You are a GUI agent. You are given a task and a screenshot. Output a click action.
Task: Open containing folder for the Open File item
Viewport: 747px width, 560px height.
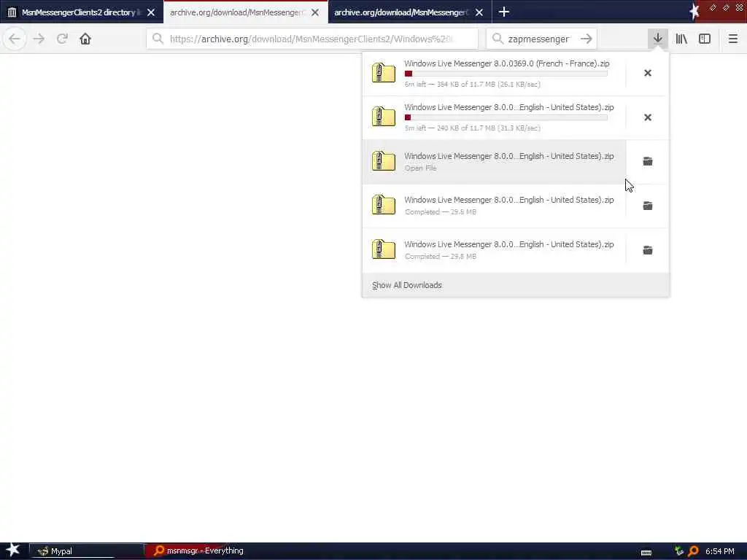648,161
